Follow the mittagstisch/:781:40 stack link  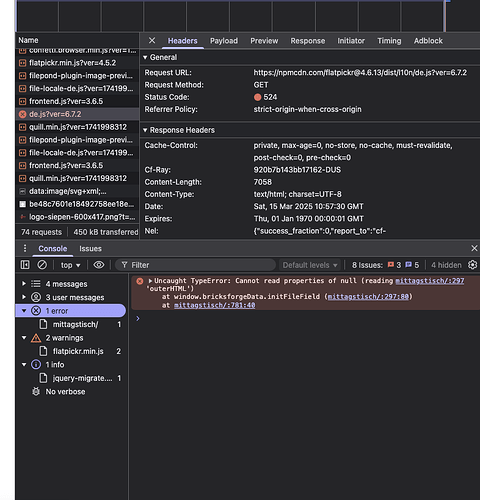(214, 305)
